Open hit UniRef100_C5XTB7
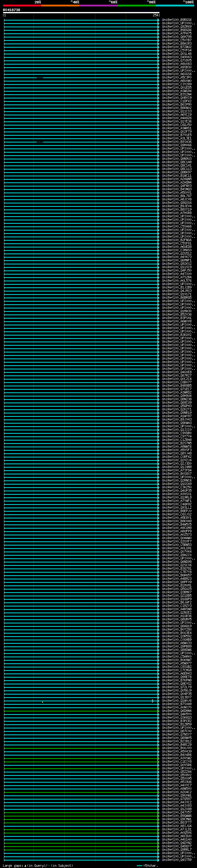This screenshot has width=197, height=868. coord(176,40)
